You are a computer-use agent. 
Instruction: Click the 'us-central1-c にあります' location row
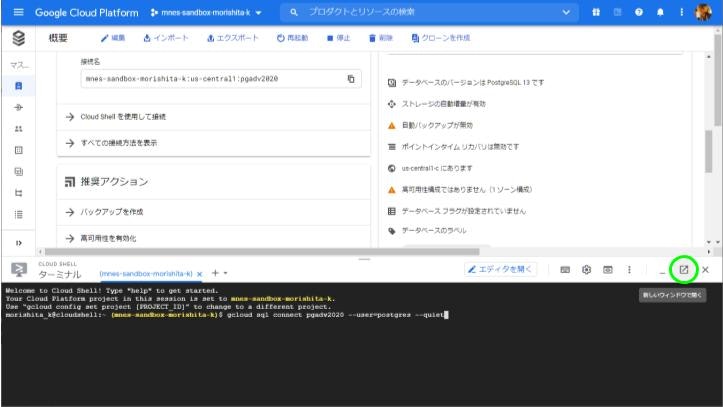tap(430, 168)
